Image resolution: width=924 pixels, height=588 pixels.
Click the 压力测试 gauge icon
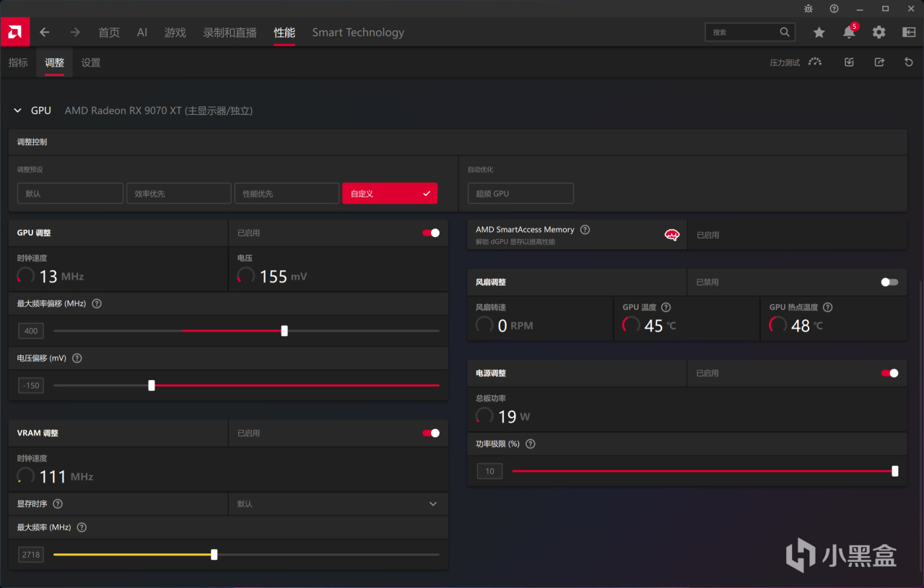(x=815, y=62)
